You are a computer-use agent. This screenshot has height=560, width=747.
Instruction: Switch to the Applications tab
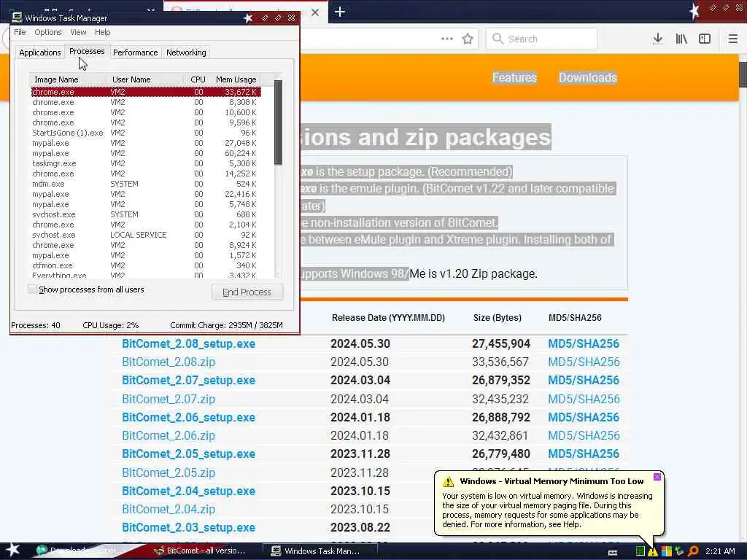point(40,52)
